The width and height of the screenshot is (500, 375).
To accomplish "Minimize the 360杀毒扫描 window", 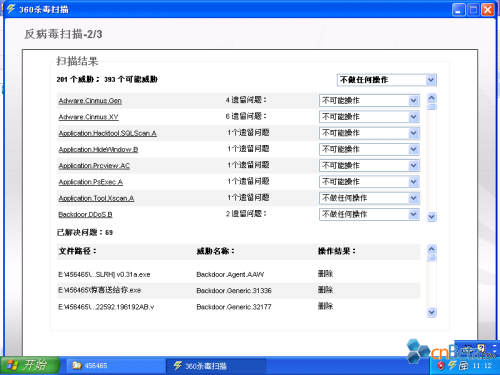I will click(459, 10).
